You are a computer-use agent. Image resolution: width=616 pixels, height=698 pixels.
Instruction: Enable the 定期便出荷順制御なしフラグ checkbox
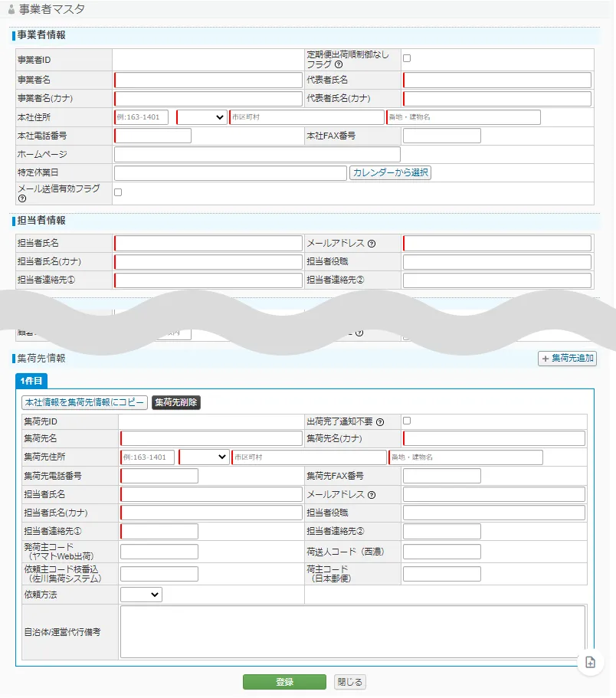coord(407,58)
